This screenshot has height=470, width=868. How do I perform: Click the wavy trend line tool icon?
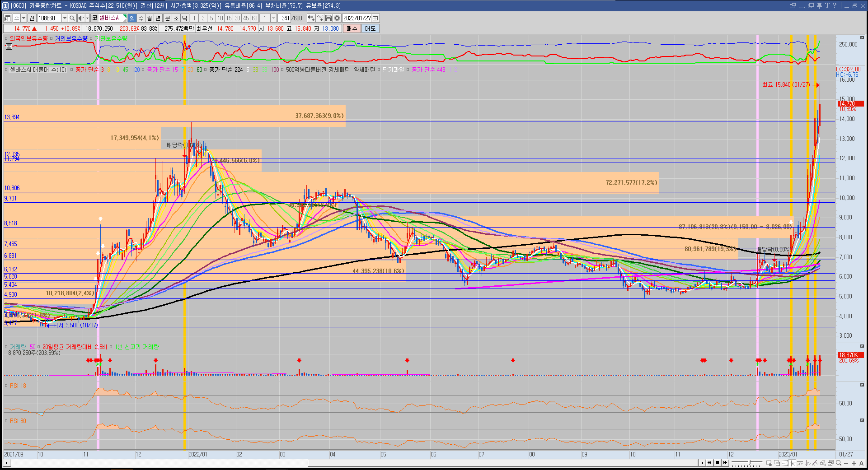pyautogui.click(x=800, y=463)
